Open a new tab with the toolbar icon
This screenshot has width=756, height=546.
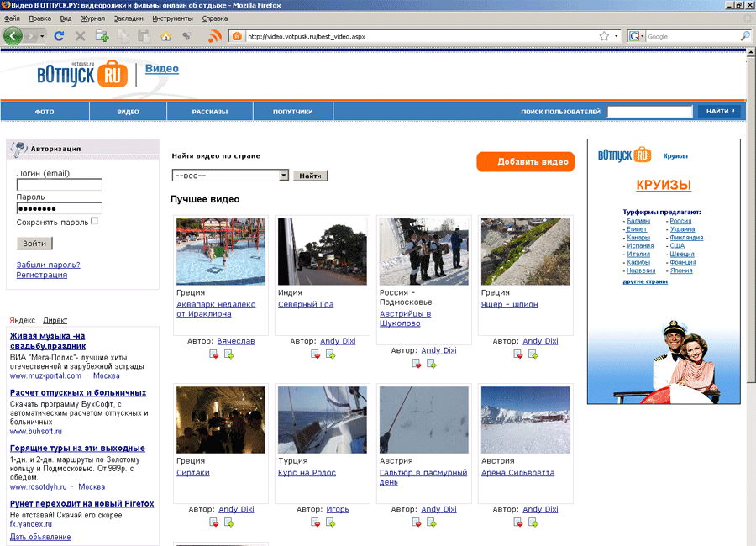[102, 36]
